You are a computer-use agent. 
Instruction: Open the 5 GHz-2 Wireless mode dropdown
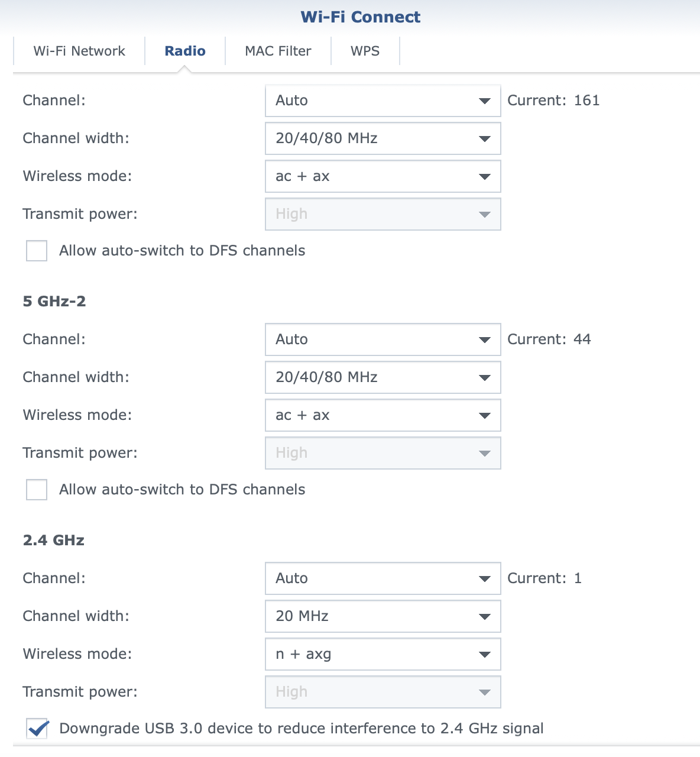pos(383,415)
